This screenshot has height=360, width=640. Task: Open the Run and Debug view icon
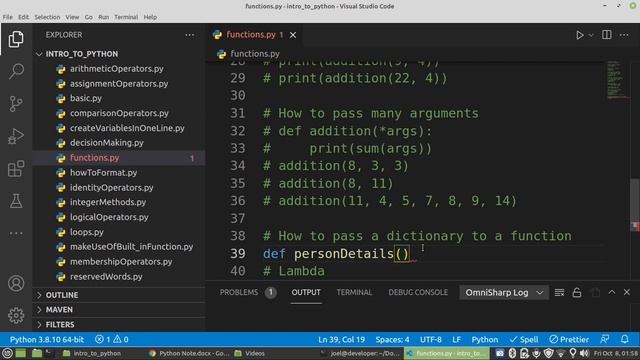click(16, 136)
